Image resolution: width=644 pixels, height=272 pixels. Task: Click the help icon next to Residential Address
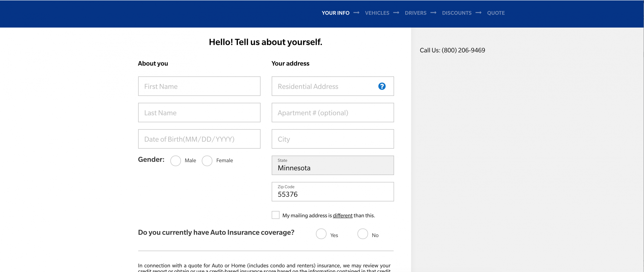[x=381, y=86]
